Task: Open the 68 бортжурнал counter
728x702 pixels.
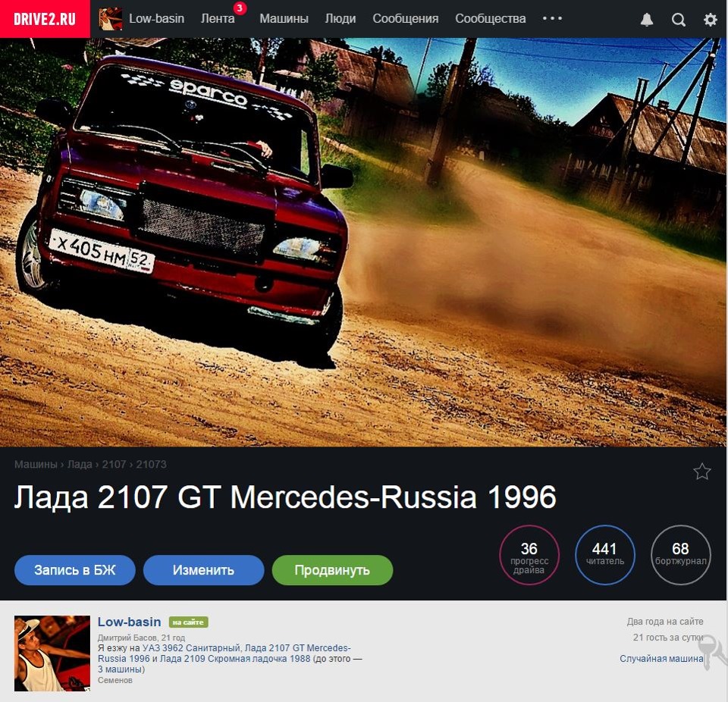Action: point(681,555)
